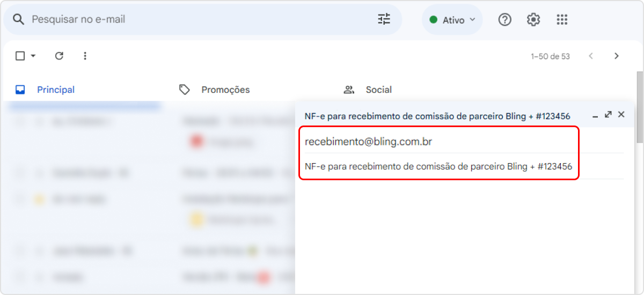Screen dimensions: 644x295
Task: Click the inbox vertical scrollbar
Action: [x=639, y=107]
